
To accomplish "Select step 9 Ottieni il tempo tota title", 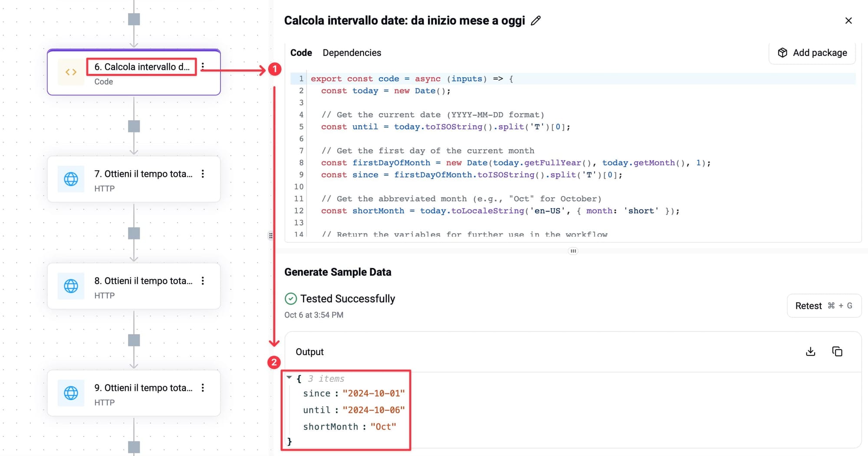I will point(143,387).
